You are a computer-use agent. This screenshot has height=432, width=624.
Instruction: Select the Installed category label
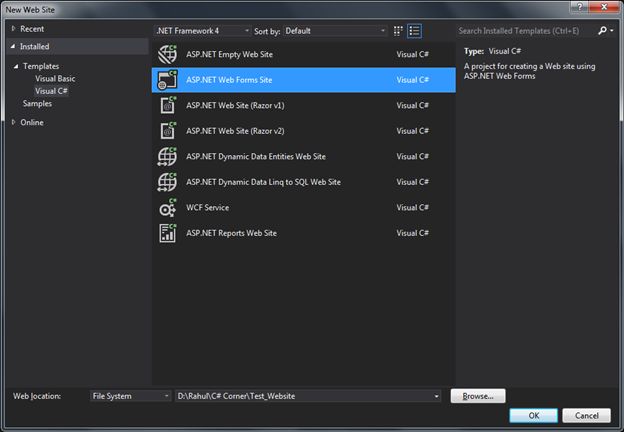click(35, 47)
